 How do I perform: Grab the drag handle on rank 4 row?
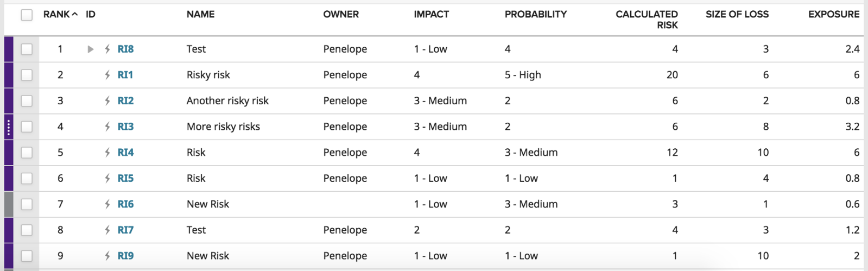pyautogui.click(x=9, y=127)
